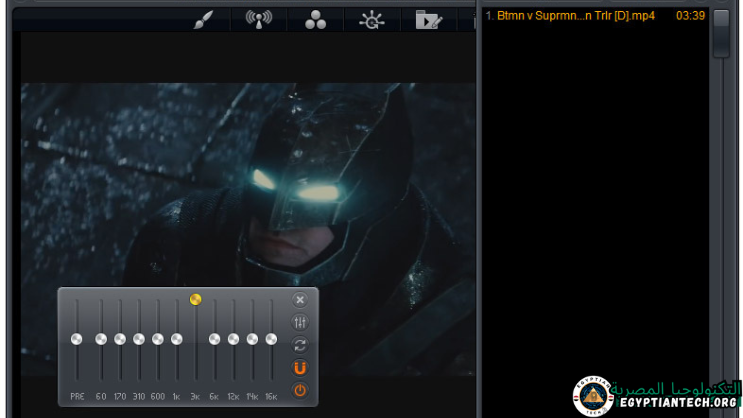Click the 6k band slider knob

point(215,340)
